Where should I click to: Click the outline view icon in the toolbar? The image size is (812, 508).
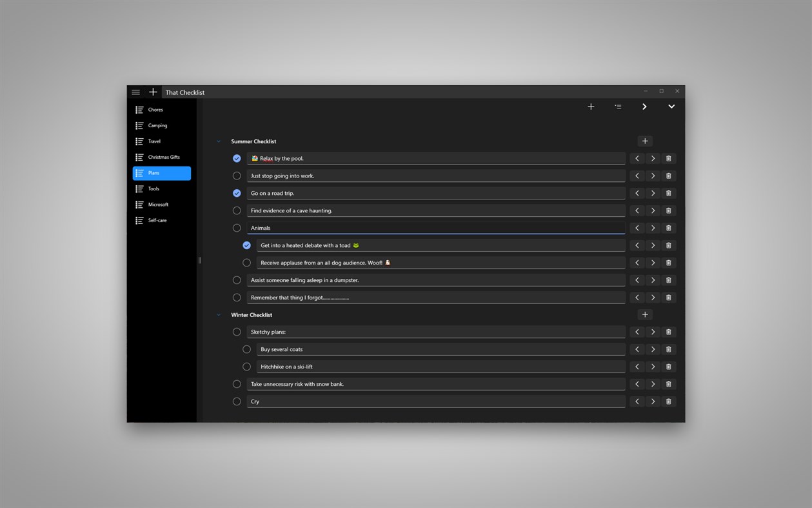(618, 107)
